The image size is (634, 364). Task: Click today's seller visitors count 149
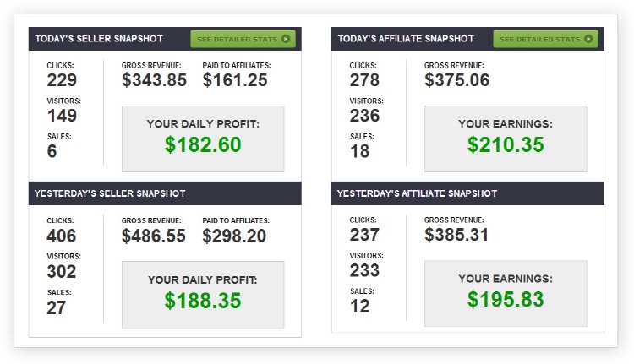tap(62, 116)
